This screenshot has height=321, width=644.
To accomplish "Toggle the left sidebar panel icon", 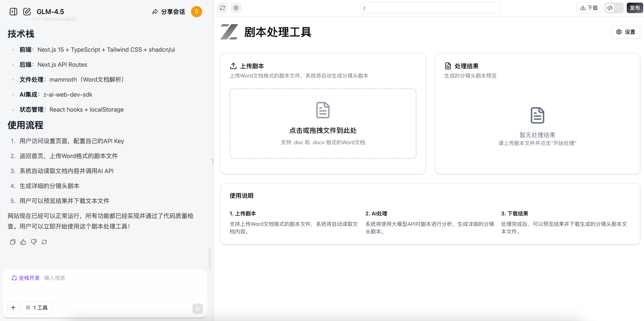I will click(13, 11).
